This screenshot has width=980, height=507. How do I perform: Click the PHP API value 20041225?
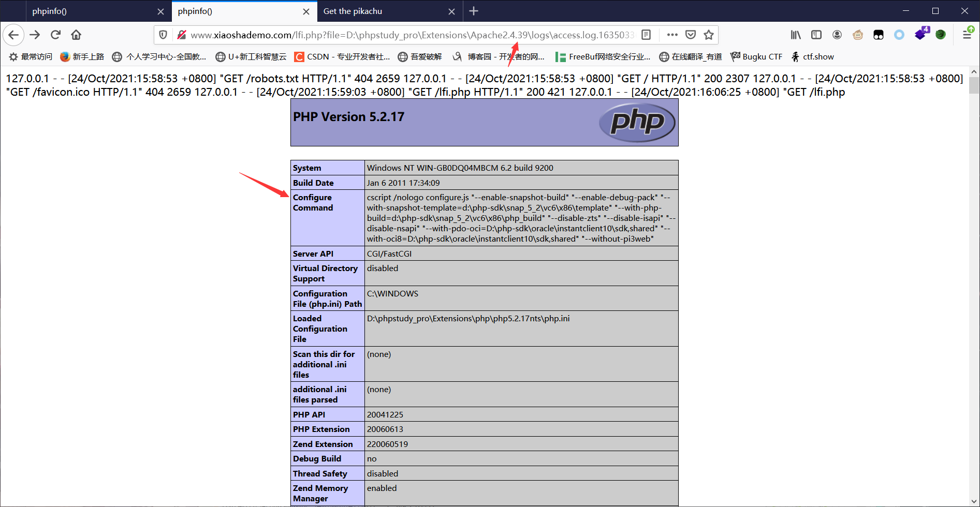point(385,414)
